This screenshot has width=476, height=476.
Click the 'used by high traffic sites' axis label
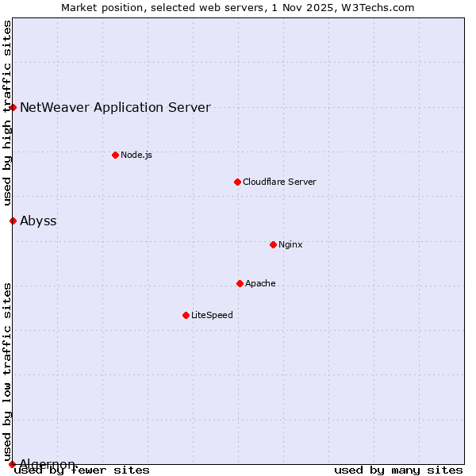(7, 112)
